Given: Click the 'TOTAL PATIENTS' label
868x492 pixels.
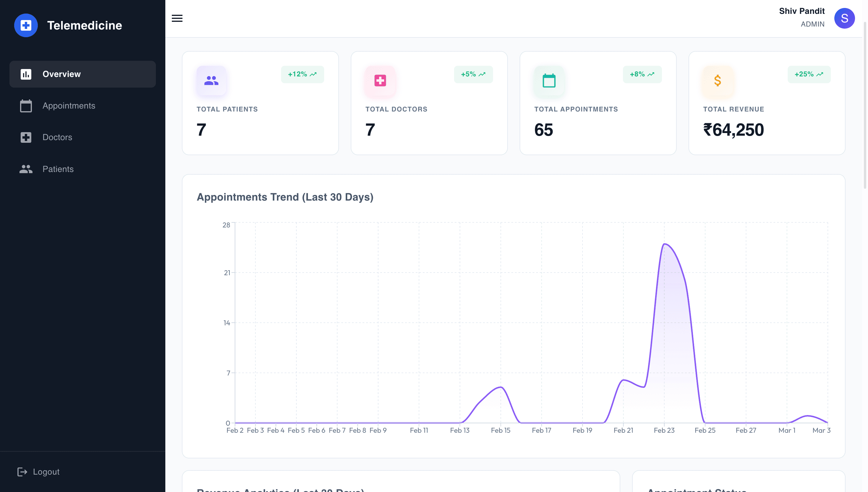Looking at the screenshot, I should [227, 109].
